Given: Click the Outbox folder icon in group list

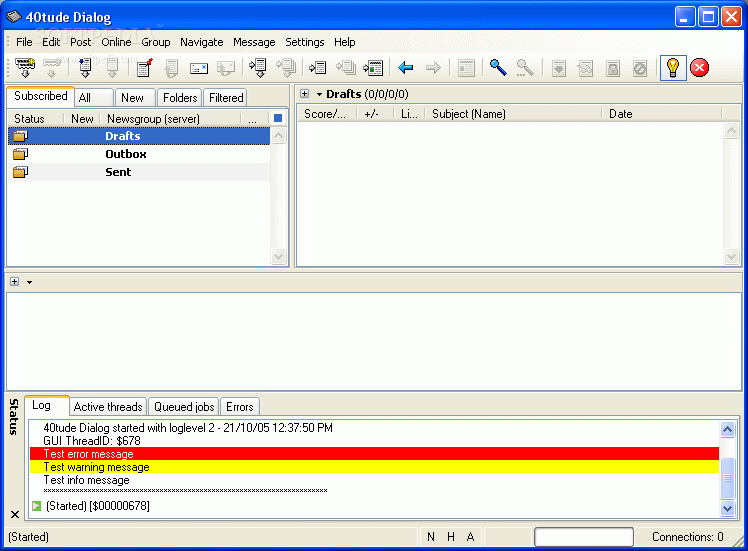Looking at the screenshot, I should click(x=21, y=154).
